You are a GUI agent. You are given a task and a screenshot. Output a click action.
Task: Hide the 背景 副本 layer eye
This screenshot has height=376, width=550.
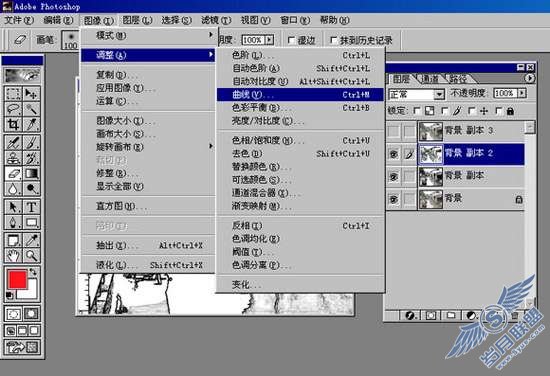(394, 177)
